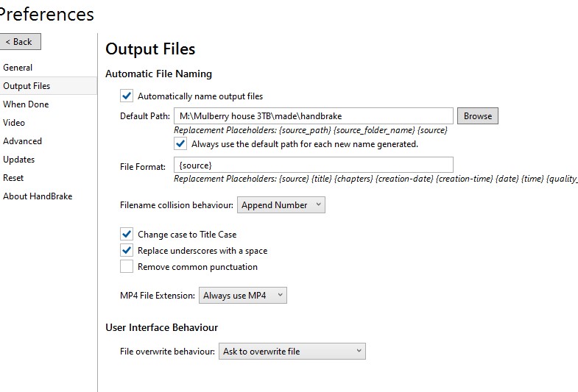Open Advanced preferences section
Screen dimensions: 578x392
23,141
